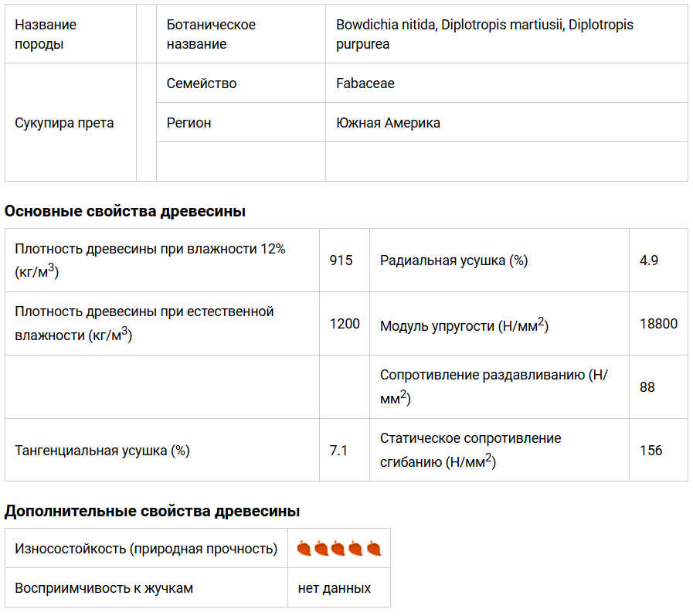Click the crushing resistance value 88

tap(647, 387)
